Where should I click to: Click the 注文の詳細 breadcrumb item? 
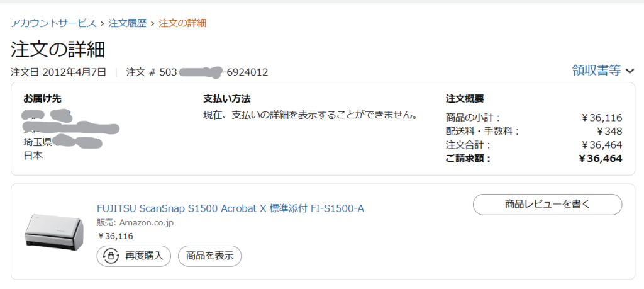pyautogui.click(x=182, y=23)
